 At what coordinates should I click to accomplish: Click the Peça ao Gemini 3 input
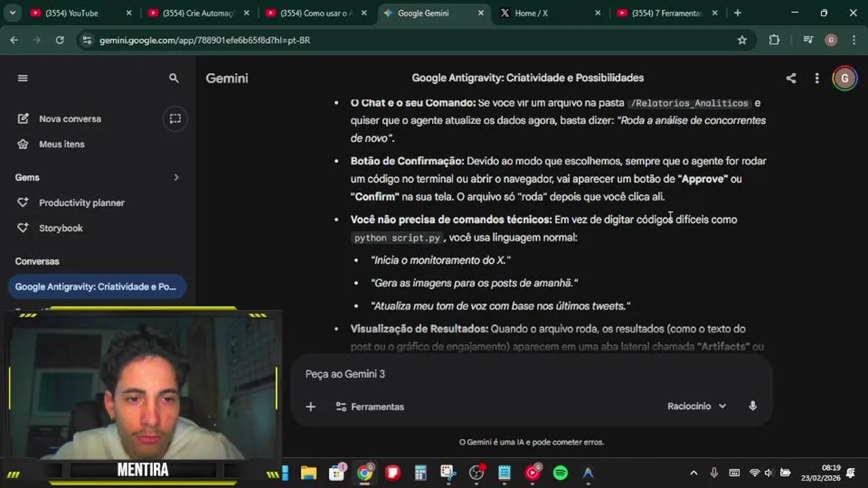click(530, 374)
